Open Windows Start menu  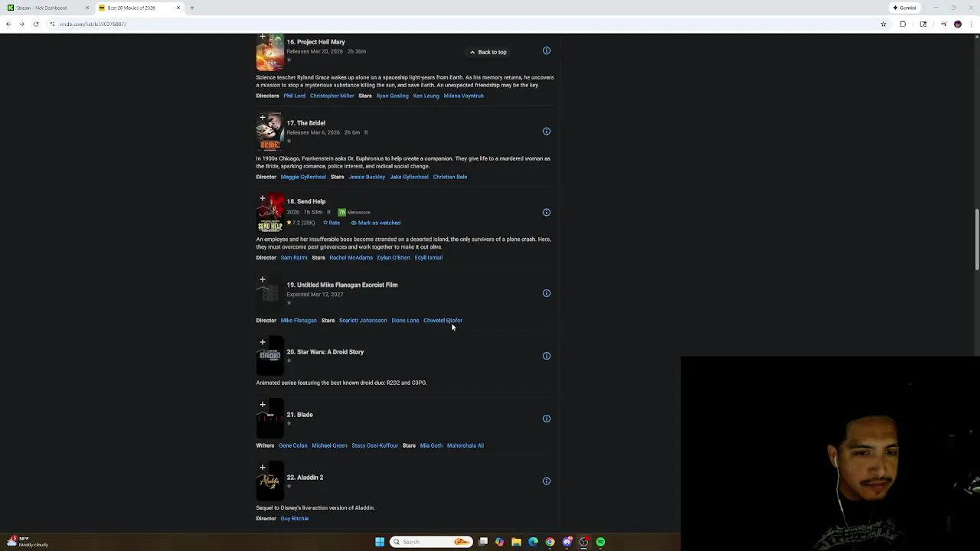point(380,542)
